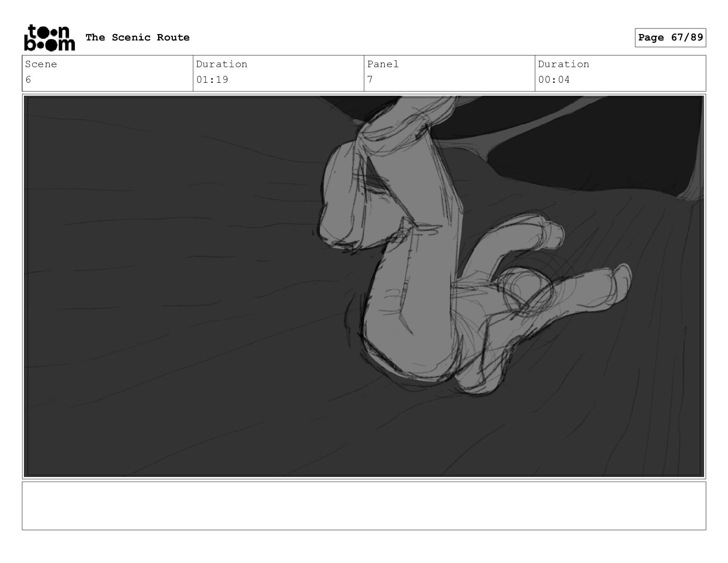
Task: Click the Toon Boom logo
Action: coord(49,37)
